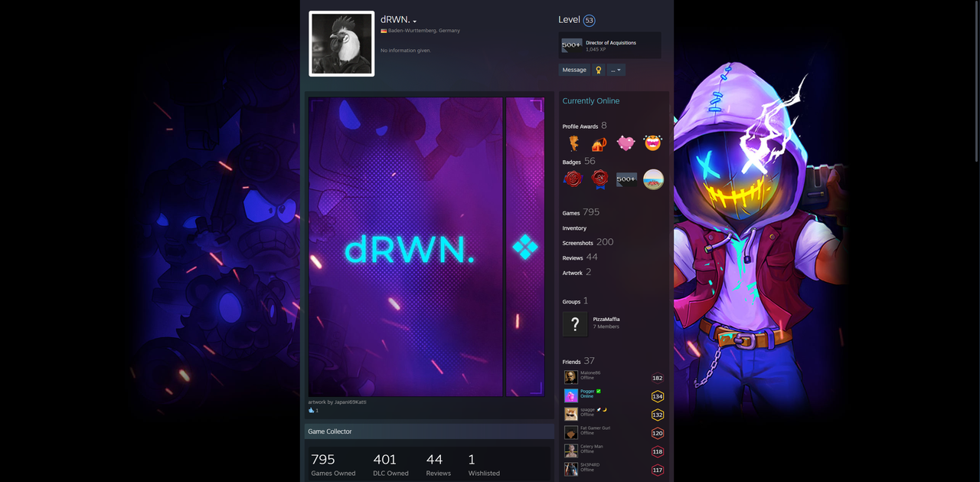980x482 pixels.
Task: Open the dRWN. profile avatar image
Action: point(341,44)
